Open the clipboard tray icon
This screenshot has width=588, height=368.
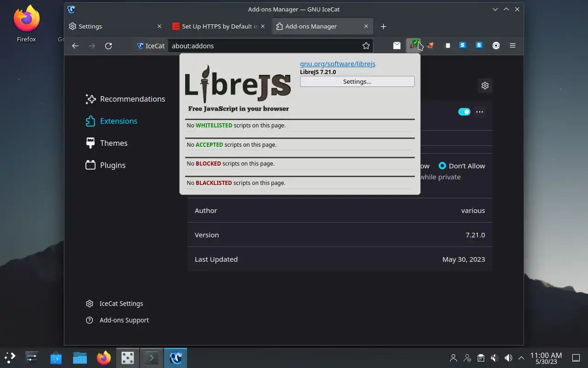pos(481,358)
